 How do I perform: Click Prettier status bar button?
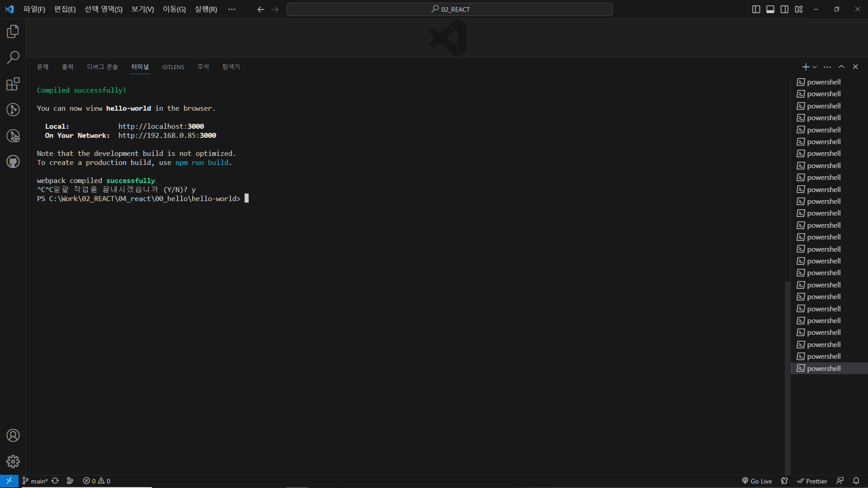pyautogui.click(x=812, y=481)
